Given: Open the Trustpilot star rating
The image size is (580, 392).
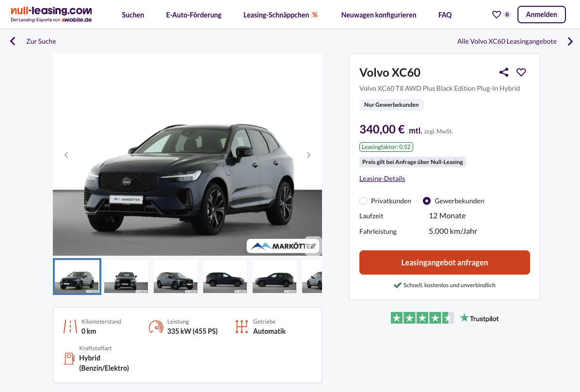Looking at the screenshot, I should click(x=422, y=318).
